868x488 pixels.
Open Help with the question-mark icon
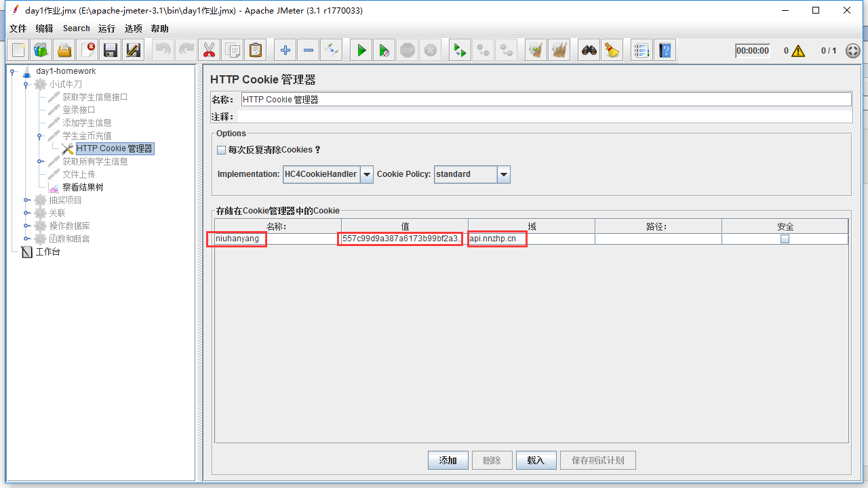click(x=665, y=50)
